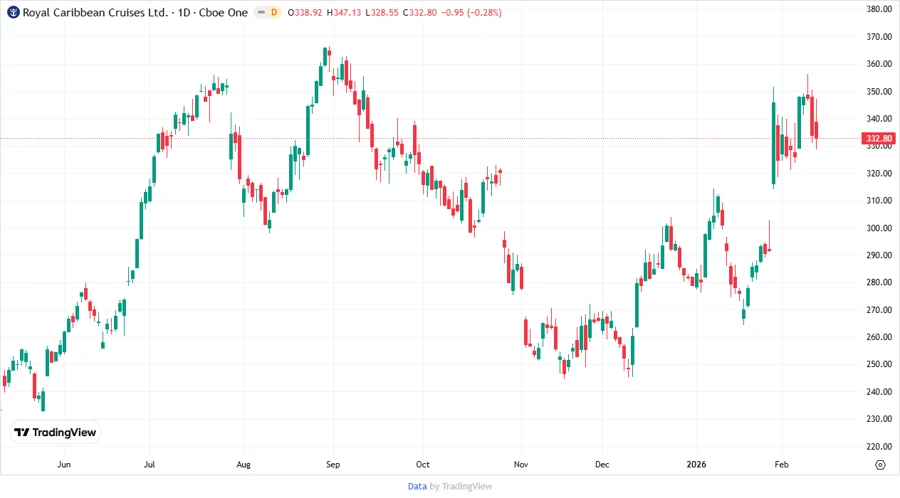
Task: Click the 350.00 price axis label
Action: 879,91
